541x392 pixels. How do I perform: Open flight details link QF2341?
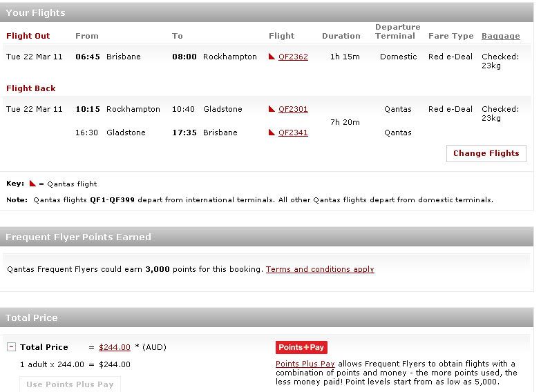pyautogui.click(x=293, y=133)
